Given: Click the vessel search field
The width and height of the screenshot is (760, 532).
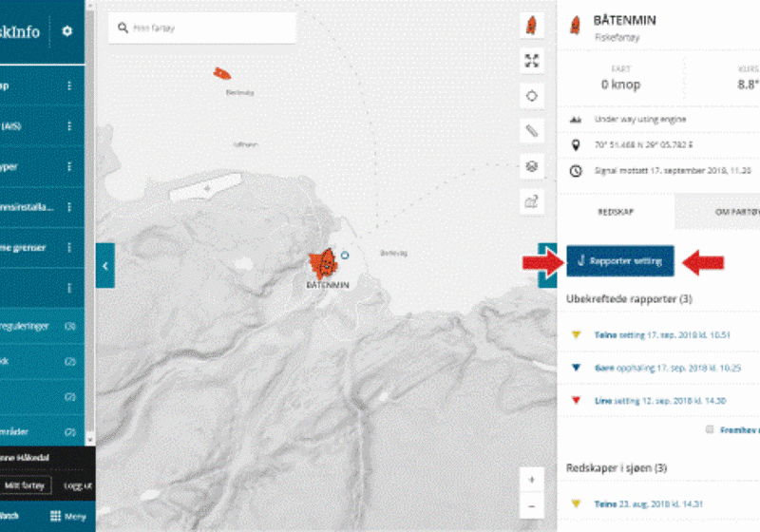Looking at the screenshot, I should (202, 28).
